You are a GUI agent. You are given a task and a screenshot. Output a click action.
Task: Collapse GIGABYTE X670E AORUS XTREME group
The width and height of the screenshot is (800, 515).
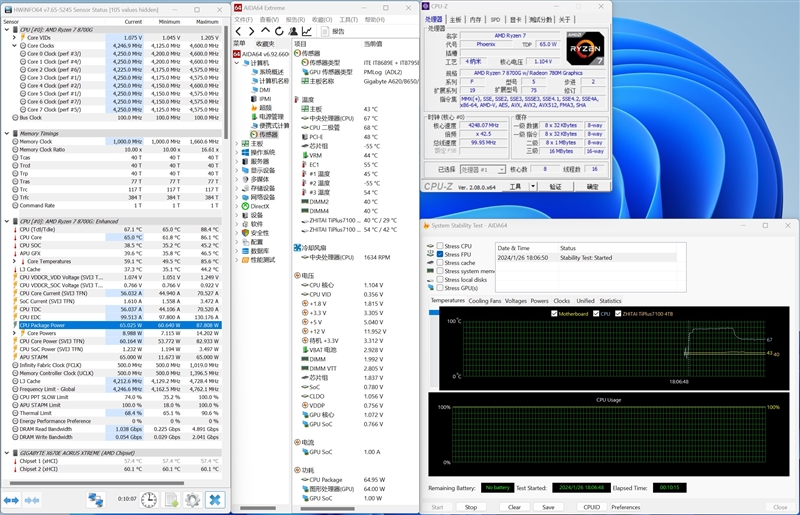click(x=7, y=453)
